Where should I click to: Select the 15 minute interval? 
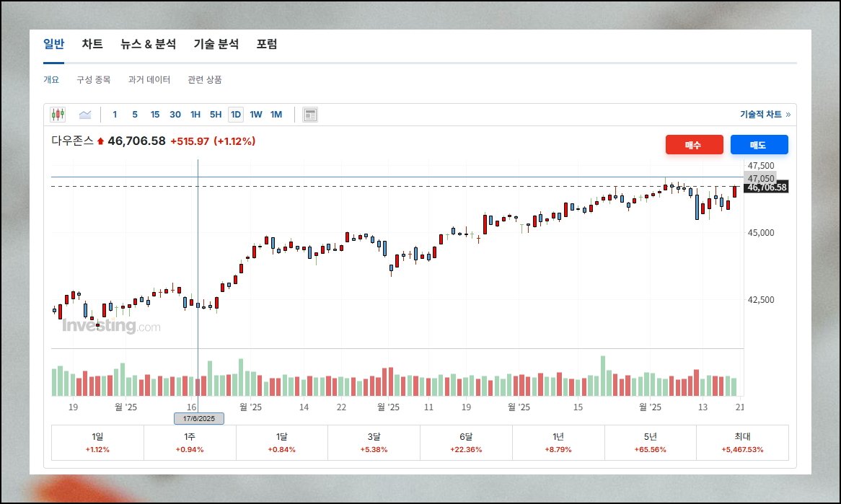155,114
